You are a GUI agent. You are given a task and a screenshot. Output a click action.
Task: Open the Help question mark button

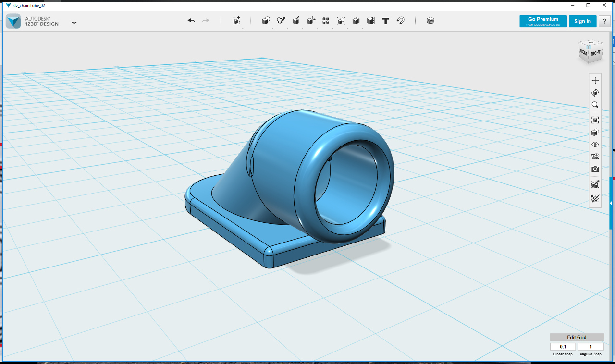[604, 21]
